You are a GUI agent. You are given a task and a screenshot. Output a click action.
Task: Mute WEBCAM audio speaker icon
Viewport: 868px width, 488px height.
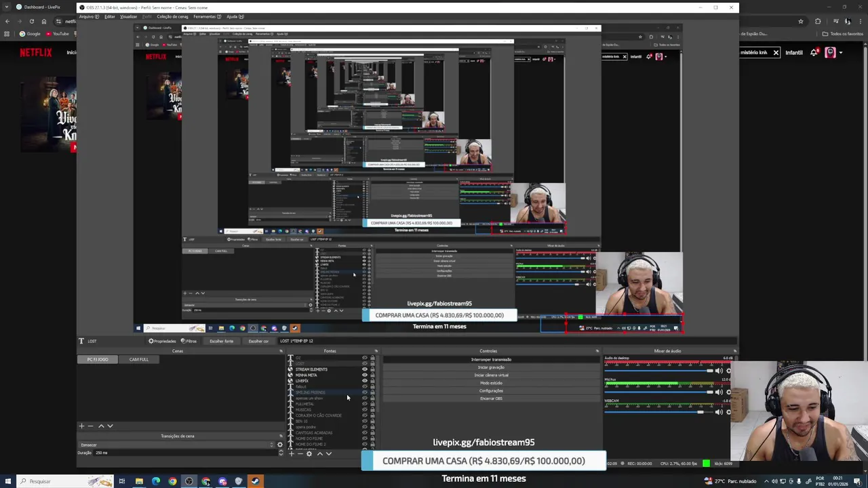pyautogui.click(x=719, y=412)
